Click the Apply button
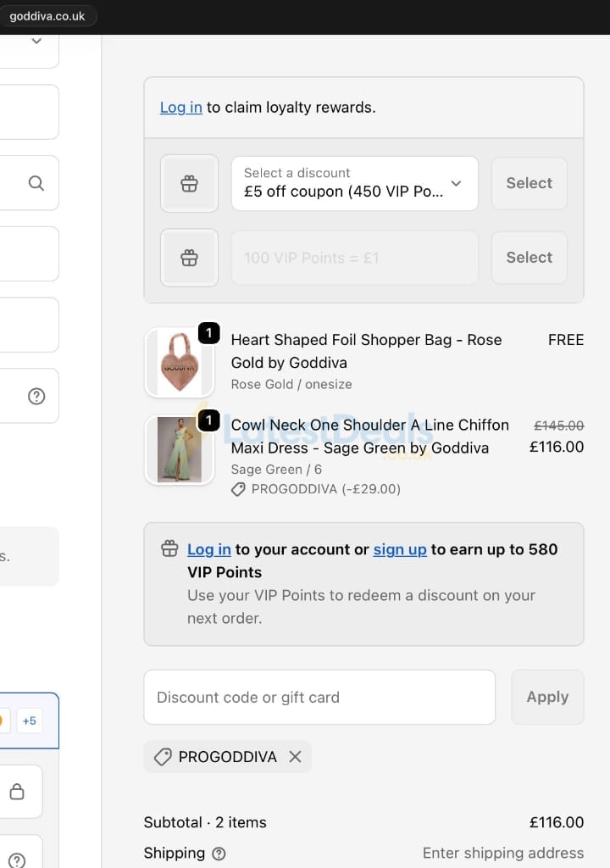Viewport: 610px width, 868px height. tap(547, 697)
